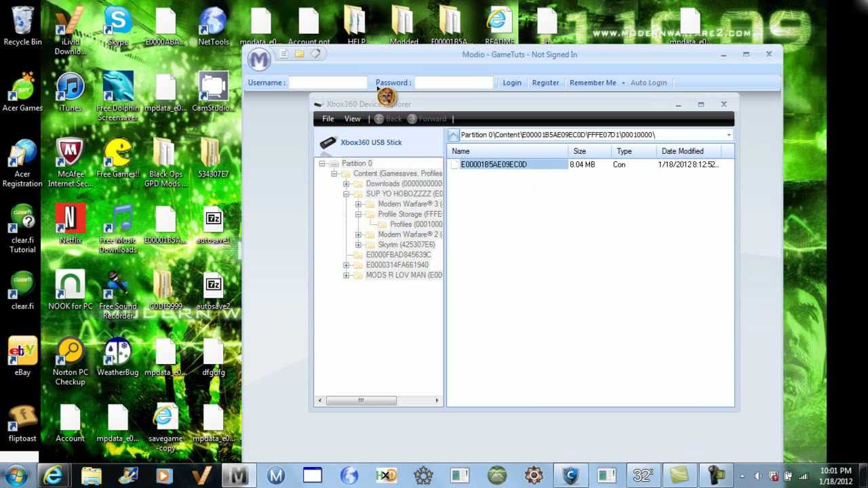This screenshot has width=868, height=488.
Task: Click the folder icon in Modio's quick toolbar
Action: click(x=299, y=54)
